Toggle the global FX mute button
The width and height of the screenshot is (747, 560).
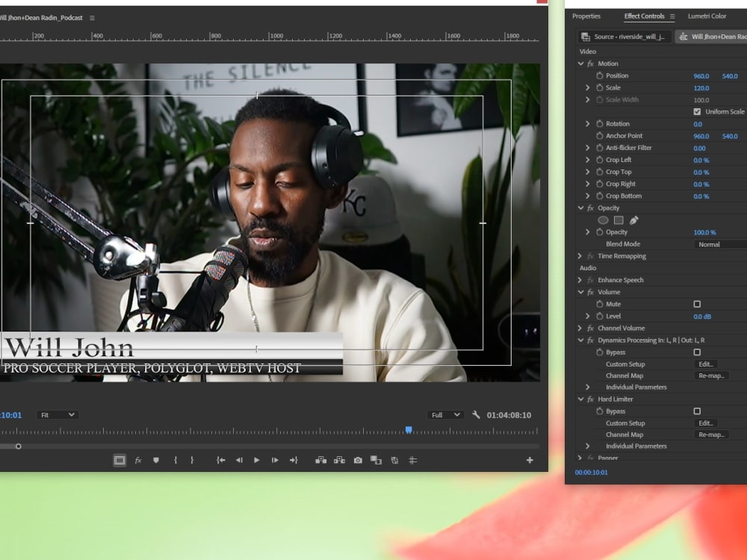click(137, 461)
